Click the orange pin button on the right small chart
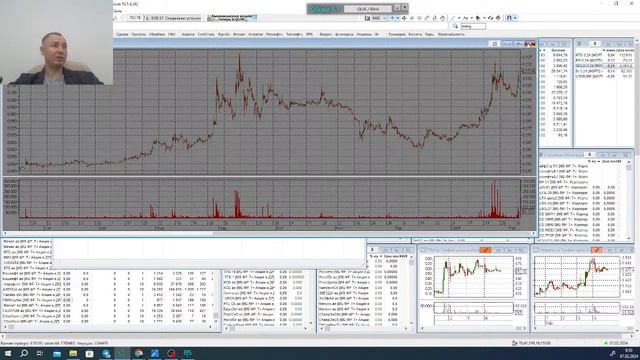Image resolution: width=640 pixels, height=360 pixels. (x=597, y=250)
